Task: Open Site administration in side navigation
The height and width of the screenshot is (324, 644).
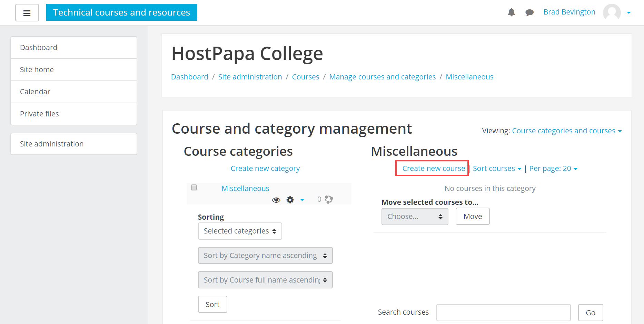Action: [x=74, y=144]
